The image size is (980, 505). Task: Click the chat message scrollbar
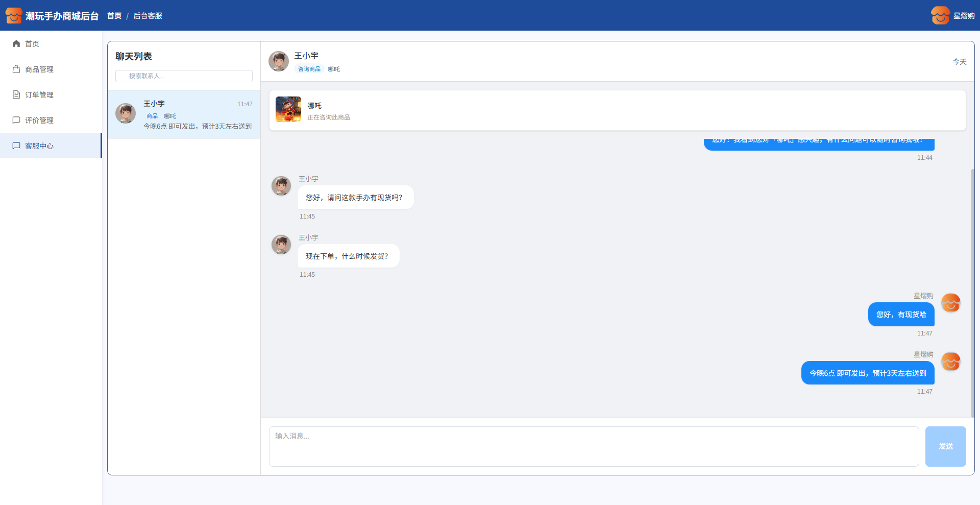tap(972, 291)
